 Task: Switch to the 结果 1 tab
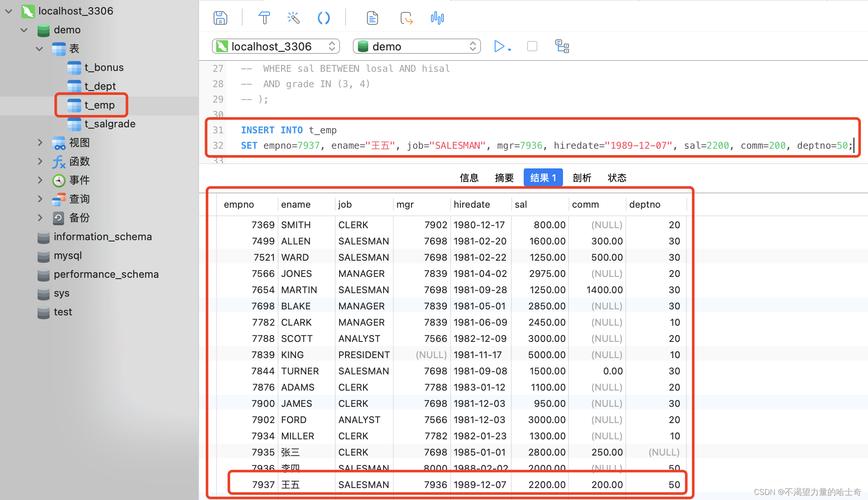[543, 177]
